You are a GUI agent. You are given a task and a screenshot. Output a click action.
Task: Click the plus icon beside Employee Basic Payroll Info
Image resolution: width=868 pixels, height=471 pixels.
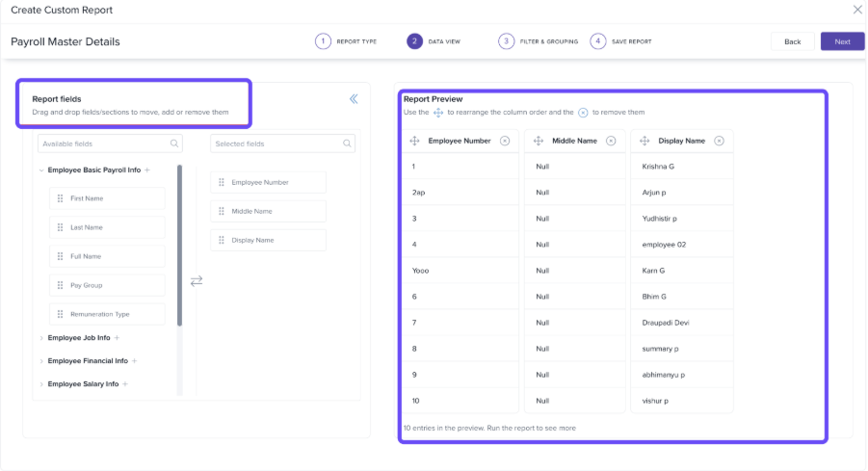point(147,170)
